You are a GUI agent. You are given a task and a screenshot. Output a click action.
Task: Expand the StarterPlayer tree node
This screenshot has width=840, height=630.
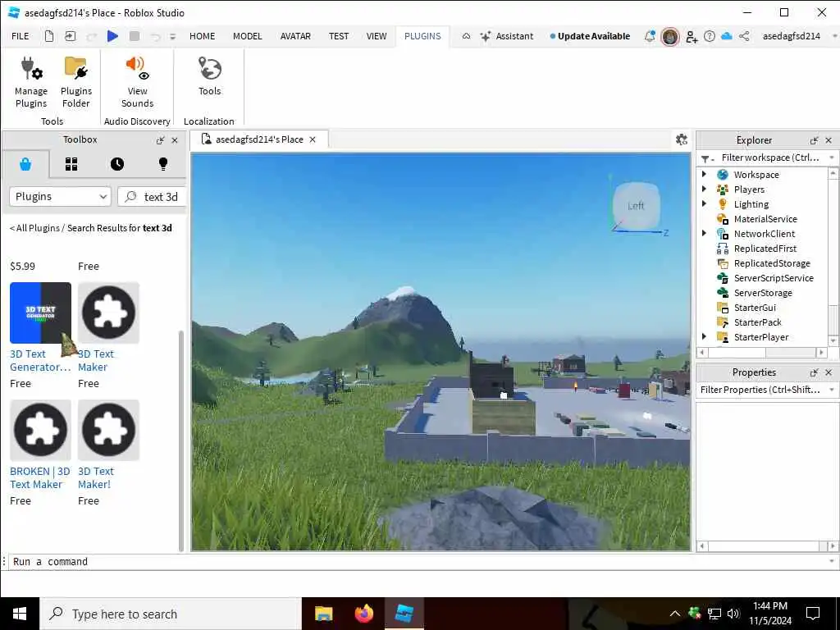(x=704, y=336)
